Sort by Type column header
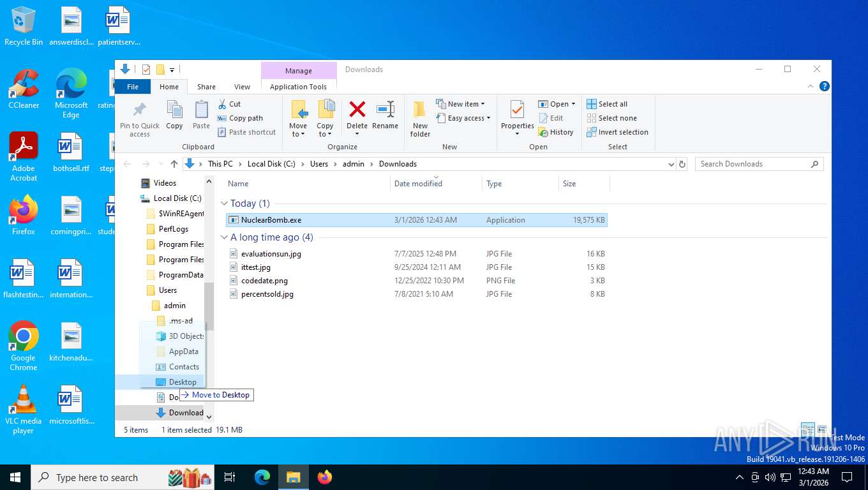The image size is (868, 490). coord(494,184)
